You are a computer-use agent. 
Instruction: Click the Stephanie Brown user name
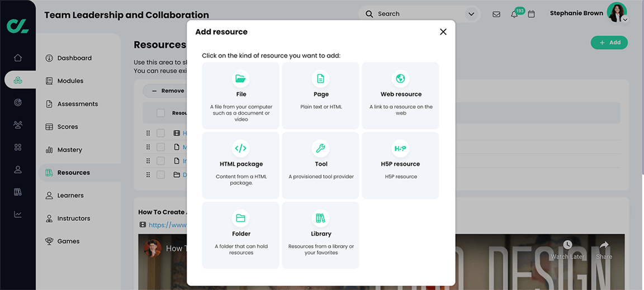[x=576, y=13]
